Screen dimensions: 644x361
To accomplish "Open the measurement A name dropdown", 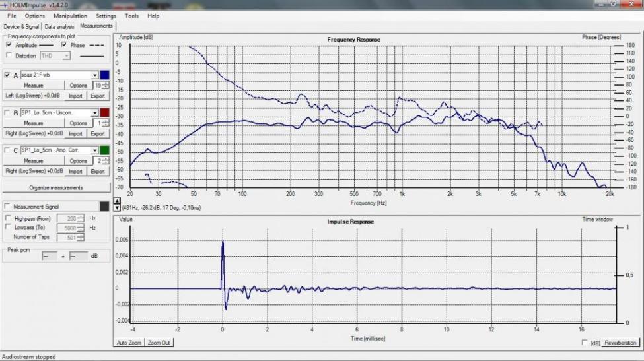I will click(x=95, y=75).
